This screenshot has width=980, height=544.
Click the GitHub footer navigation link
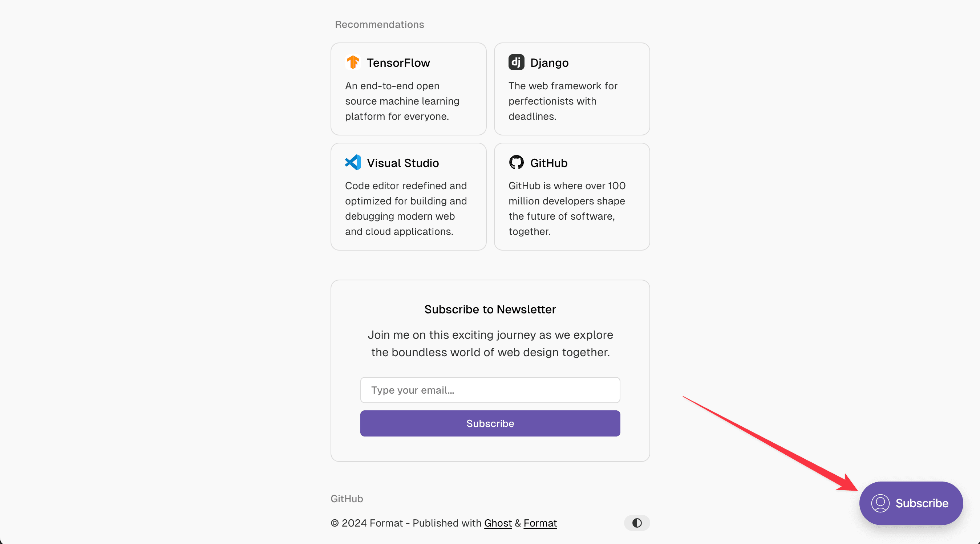347,499
